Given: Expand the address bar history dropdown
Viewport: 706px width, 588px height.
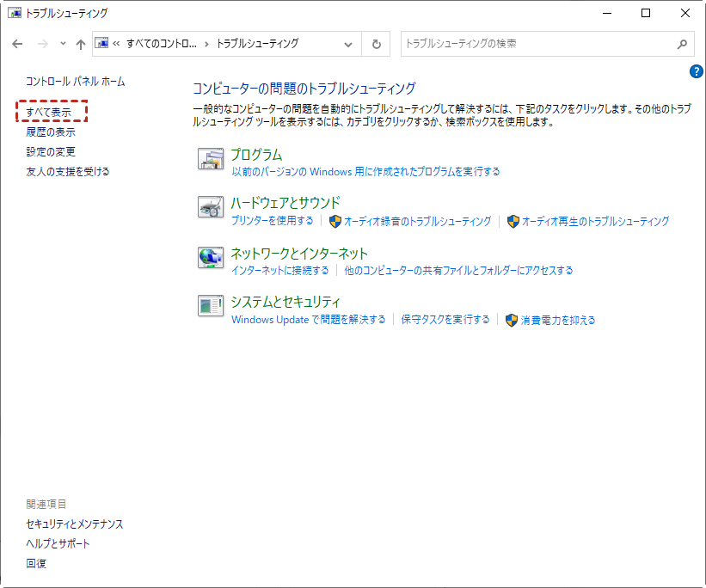Looking at the screenshot, I should point(348,44).
